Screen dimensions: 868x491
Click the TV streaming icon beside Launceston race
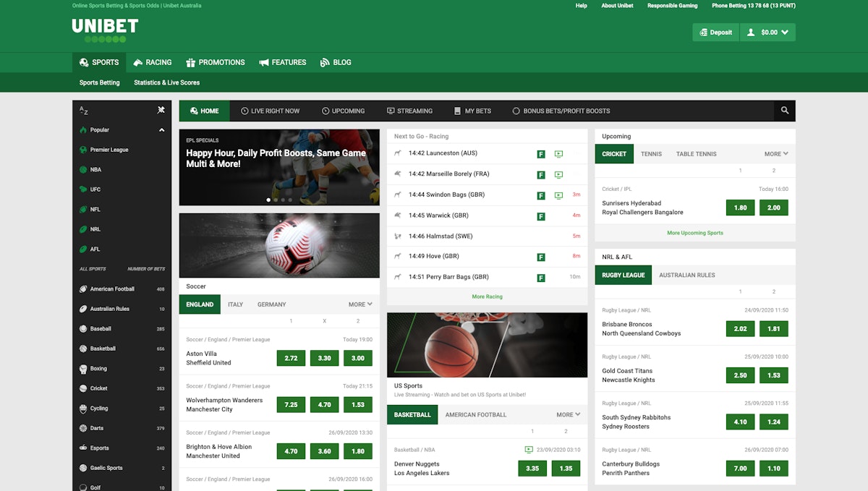tap(558, 153)
